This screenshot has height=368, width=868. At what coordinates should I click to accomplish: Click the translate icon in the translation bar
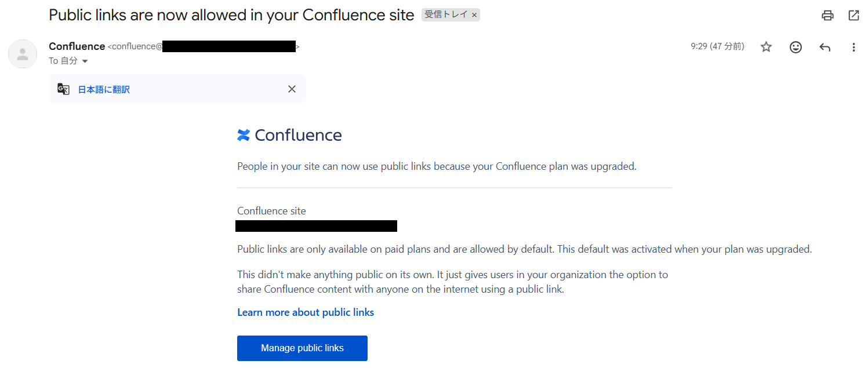(x=63, y=89)
